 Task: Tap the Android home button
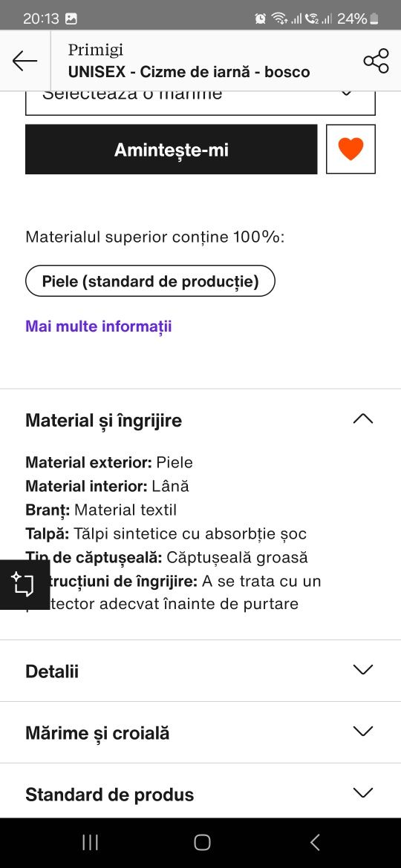click(x=202, y=843)
